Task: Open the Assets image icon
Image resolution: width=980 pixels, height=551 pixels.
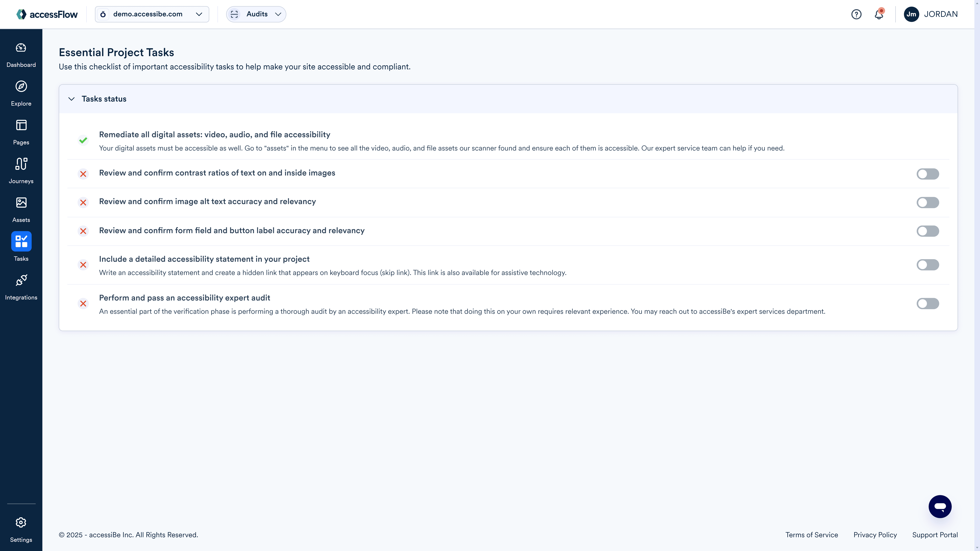Action: coord(21,203)
